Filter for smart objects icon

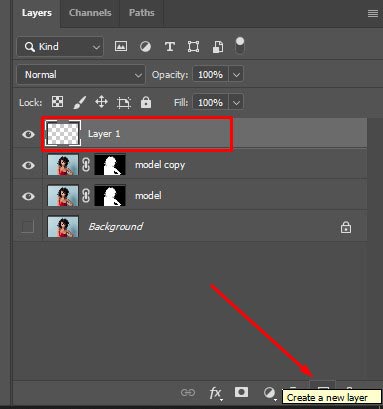coord(218,47)
